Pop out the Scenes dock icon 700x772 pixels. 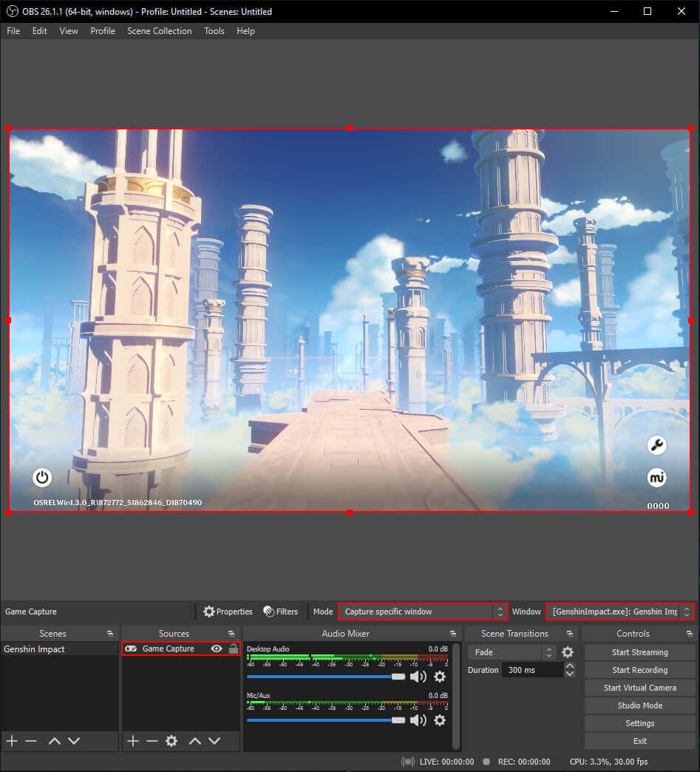pyautogui.click(x=110, y=634)
